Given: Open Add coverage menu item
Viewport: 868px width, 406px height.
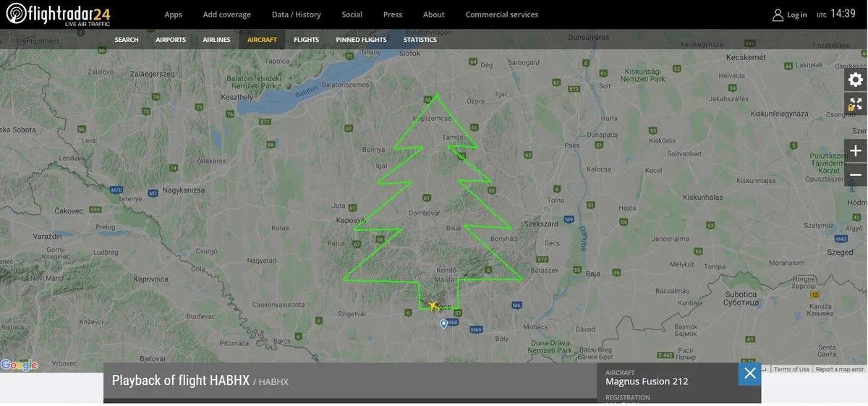Looking at the screenshot, I should click(226, 14).
